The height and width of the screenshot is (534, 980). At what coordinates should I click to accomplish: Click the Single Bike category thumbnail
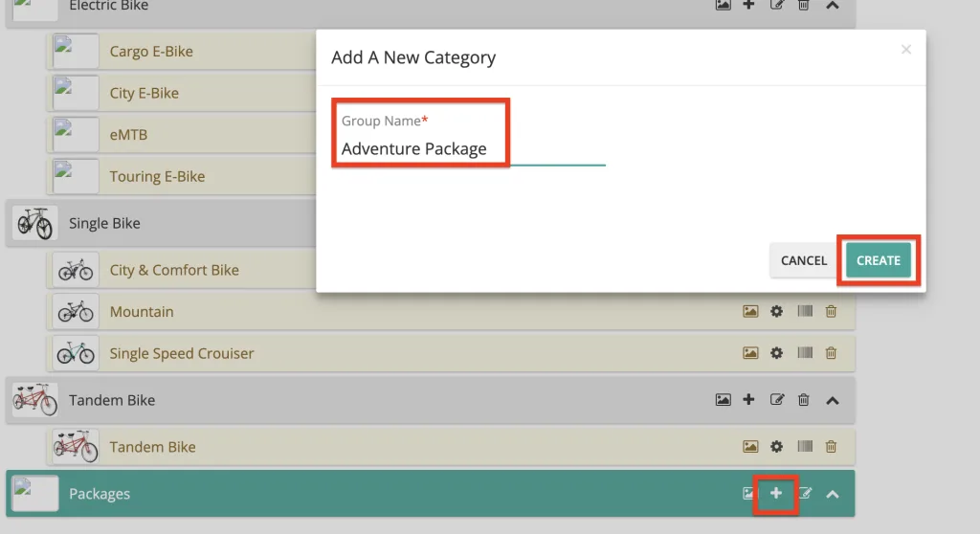(x=33, y=223)
